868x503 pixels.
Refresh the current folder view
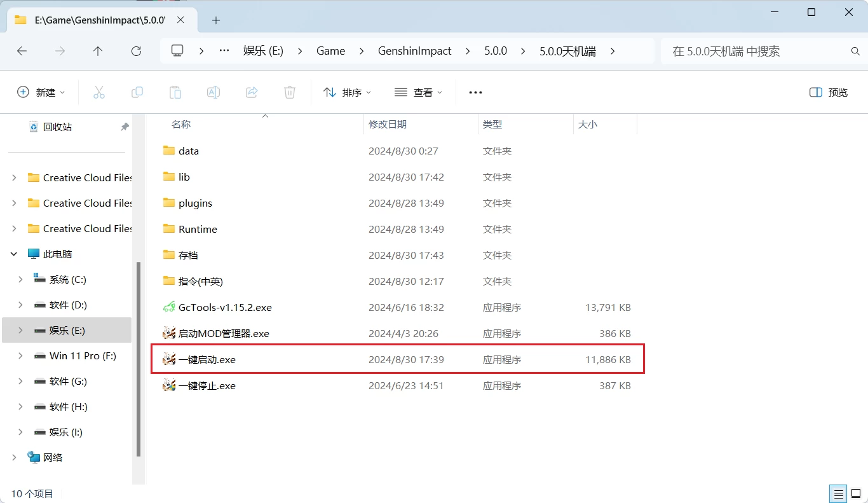(136, 51)
